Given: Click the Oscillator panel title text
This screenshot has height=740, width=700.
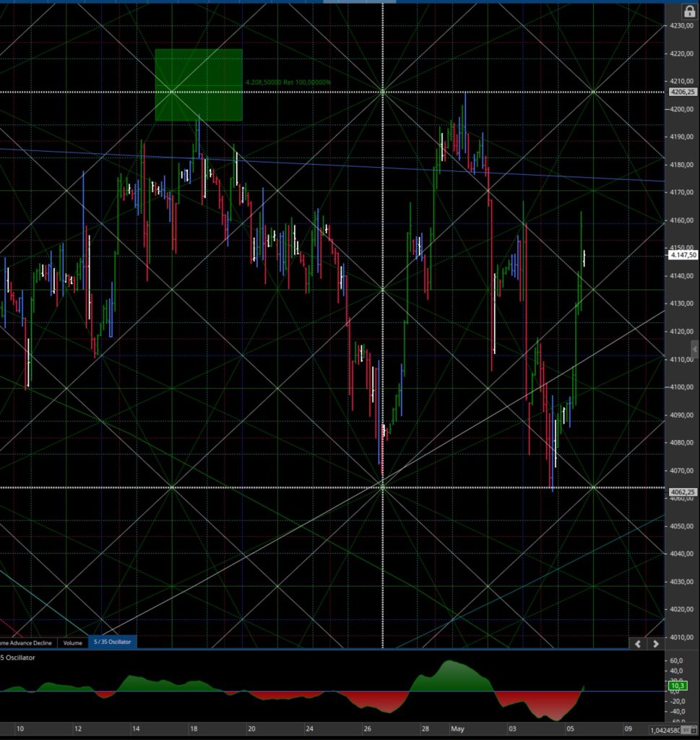Looking at the screenshot, I should point(18,658).
